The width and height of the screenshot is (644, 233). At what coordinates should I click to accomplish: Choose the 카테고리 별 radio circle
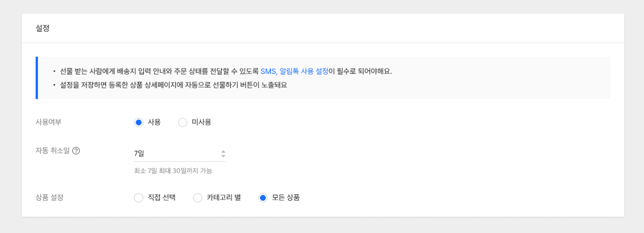(197, 198)
